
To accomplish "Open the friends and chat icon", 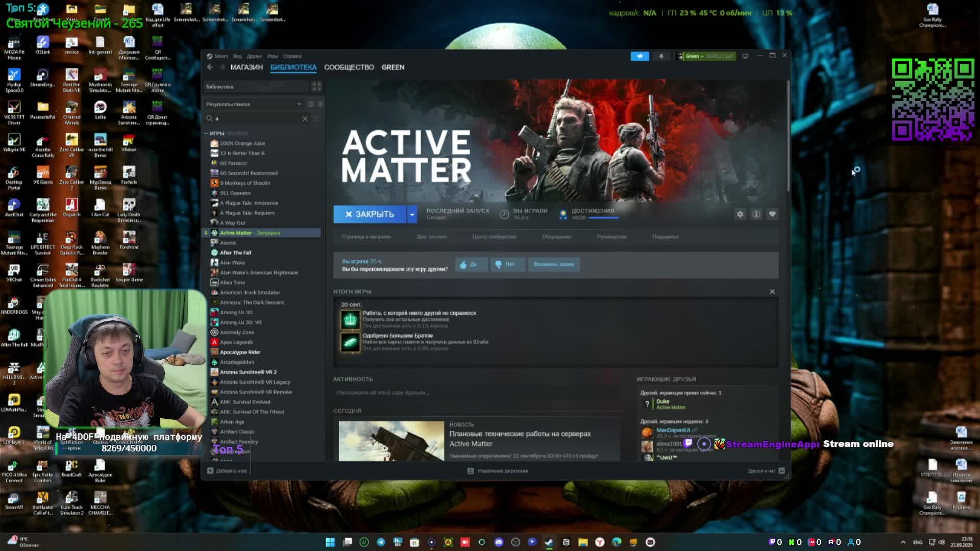I will pyautogui.click(x=781, y=471).
